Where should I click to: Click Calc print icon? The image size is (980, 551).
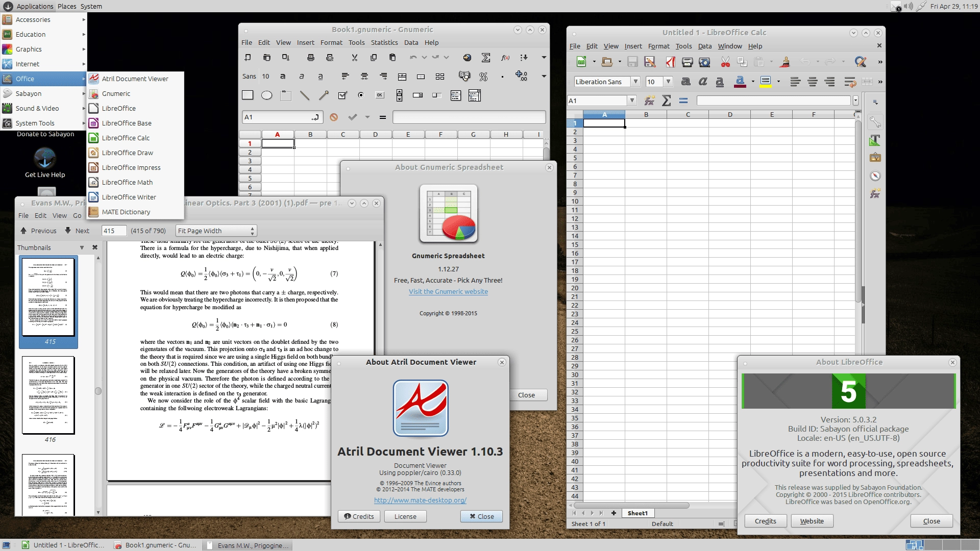pos(687,62)
